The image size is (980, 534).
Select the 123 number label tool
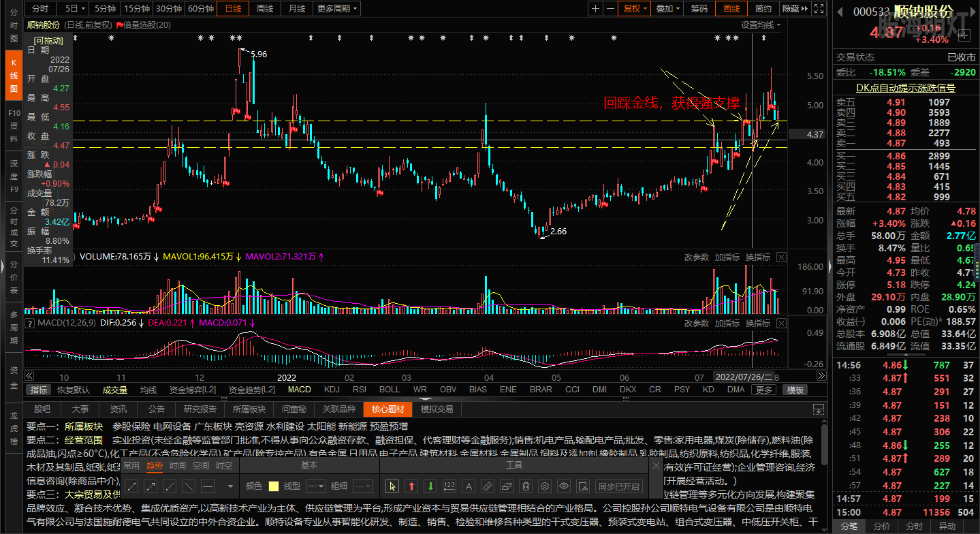449,486
